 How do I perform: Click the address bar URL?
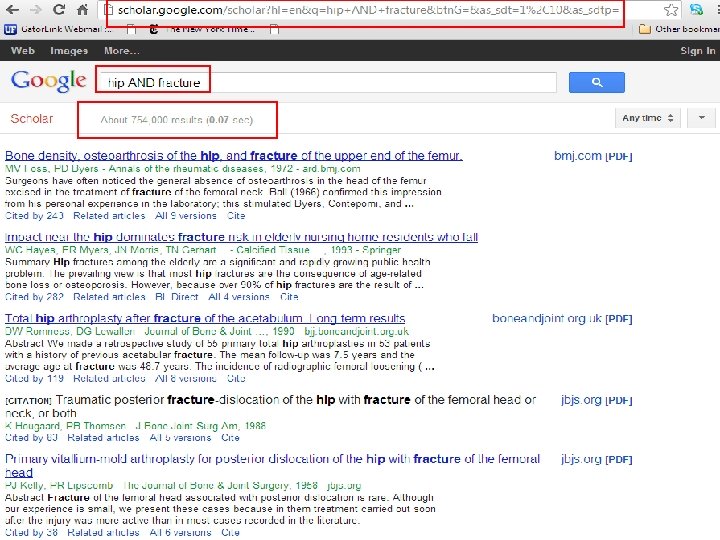[x=367, y=10]
